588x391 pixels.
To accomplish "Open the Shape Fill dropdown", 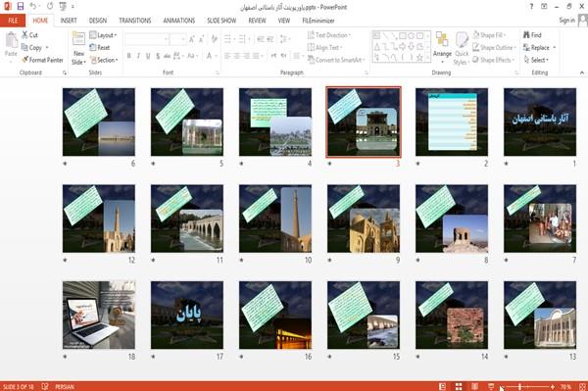I will coord(489,35).
